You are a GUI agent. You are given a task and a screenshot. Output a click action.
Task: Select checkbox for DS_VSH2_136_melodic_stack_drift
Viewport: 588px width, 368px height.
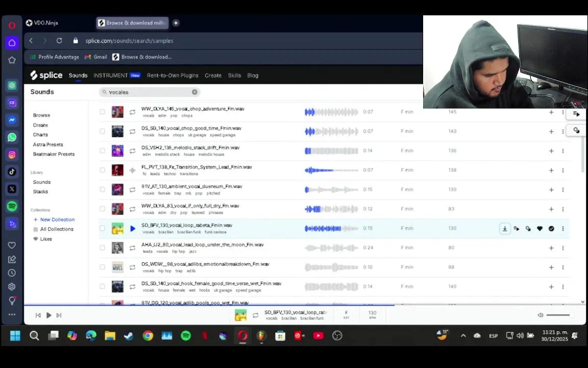tap(103, 151)
